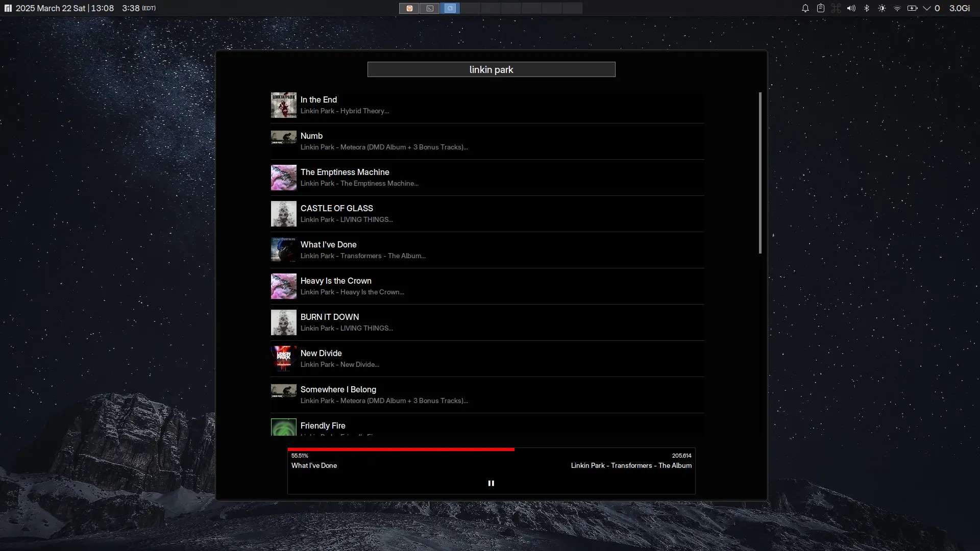Click the linkin park search field
The image size is (980, 551).
(491, 69)
